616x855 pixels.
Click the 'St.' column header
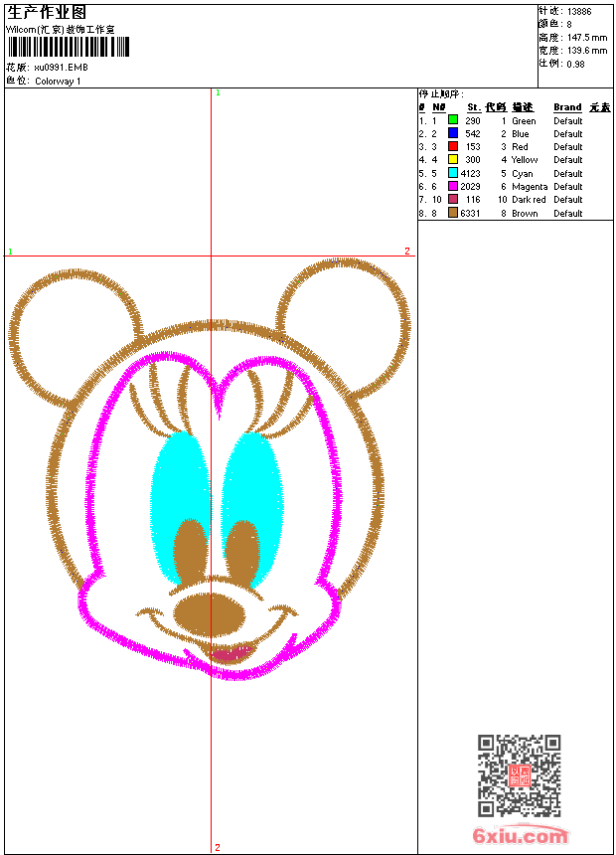point(473,107)
